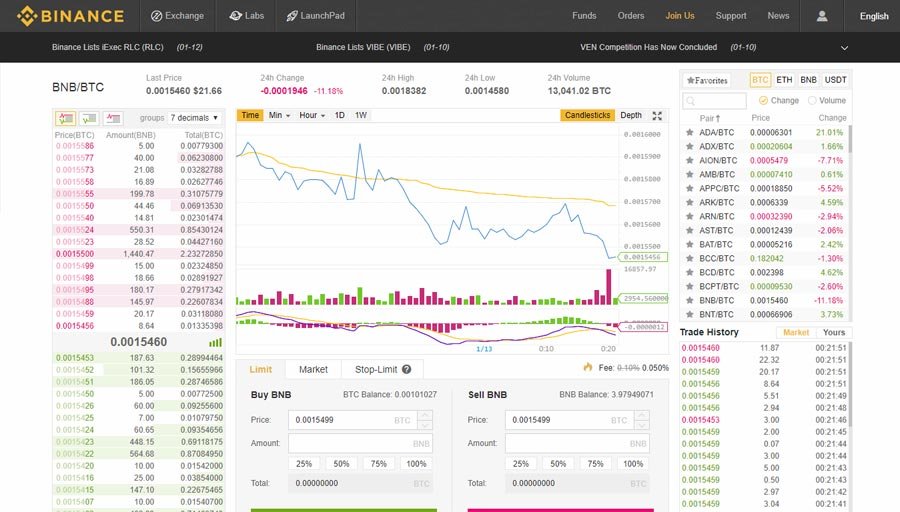Show Market trade history
The height and width of the screenshot is (512, 900).
[796, 332]
